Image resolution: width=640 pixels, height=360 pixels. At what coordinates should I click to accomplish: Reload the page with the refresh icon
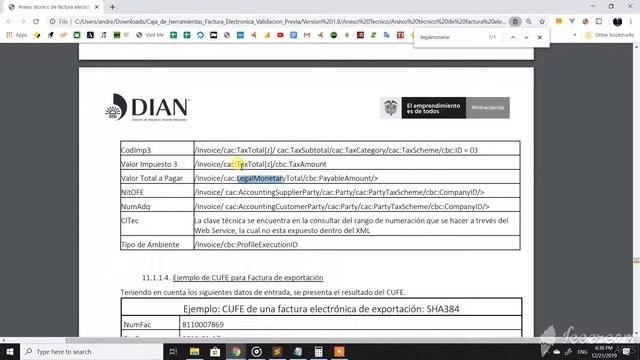36,22
